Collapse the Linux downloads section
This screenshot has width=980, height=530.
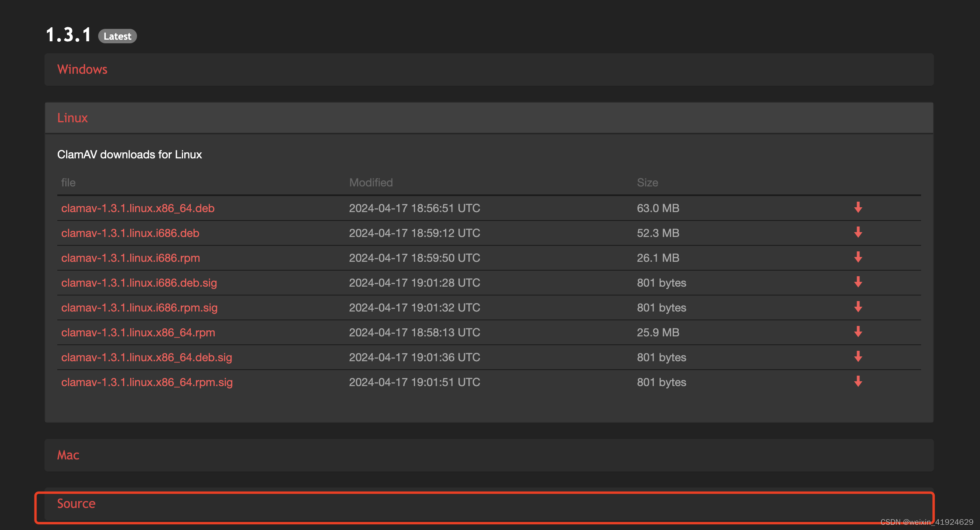[72, 118]
